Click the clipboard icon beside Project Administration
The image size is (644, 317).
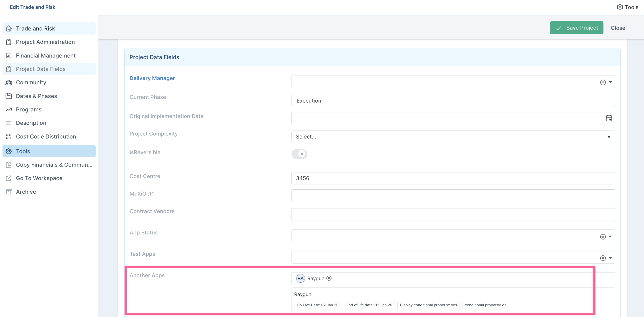(9, 42)
